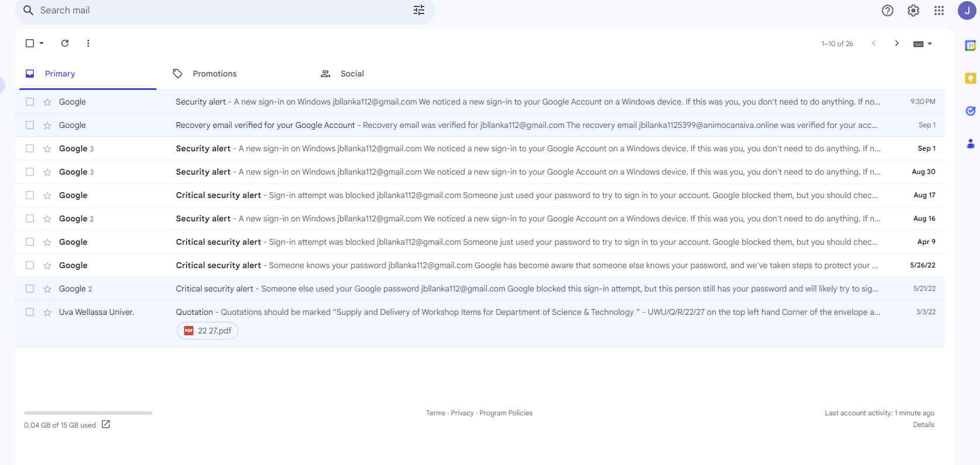Open Google Calendar side panel
This screenshot has height=465, width=980.
click(971, 46)
